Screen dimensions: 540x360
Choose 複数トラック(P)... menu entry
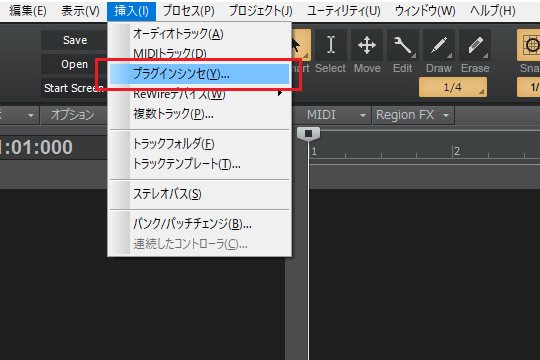(199, 114)
